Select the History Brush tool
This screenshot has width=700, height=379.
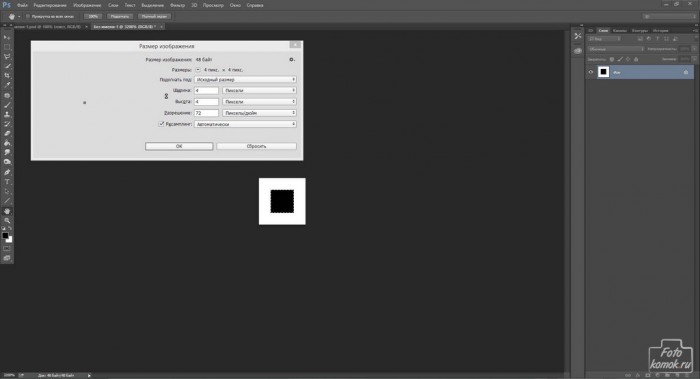pyautogui.click(x=7, y=124)
